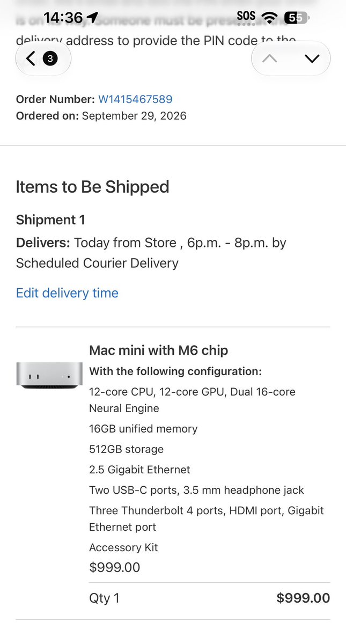The image size is (346, 644).
Task: Tap the Mac mini product thumbnail
Action: (49, 375)
